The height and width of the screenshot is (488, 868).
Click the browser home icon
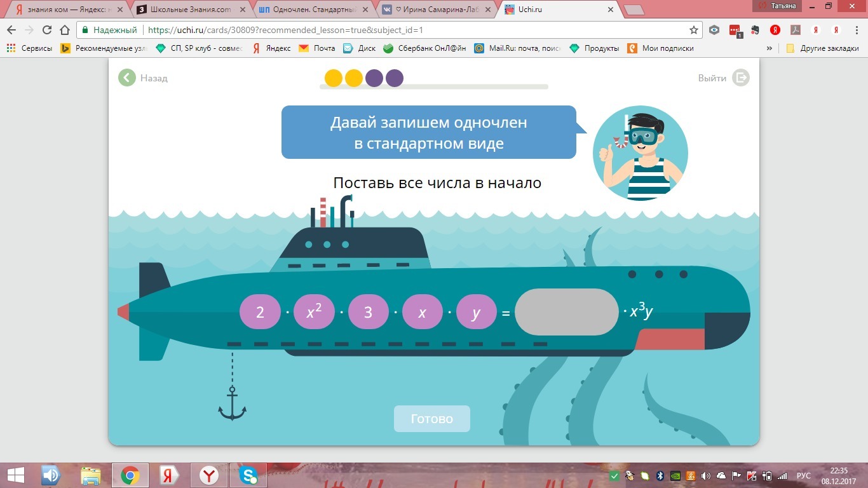click(x=64, y=30)
